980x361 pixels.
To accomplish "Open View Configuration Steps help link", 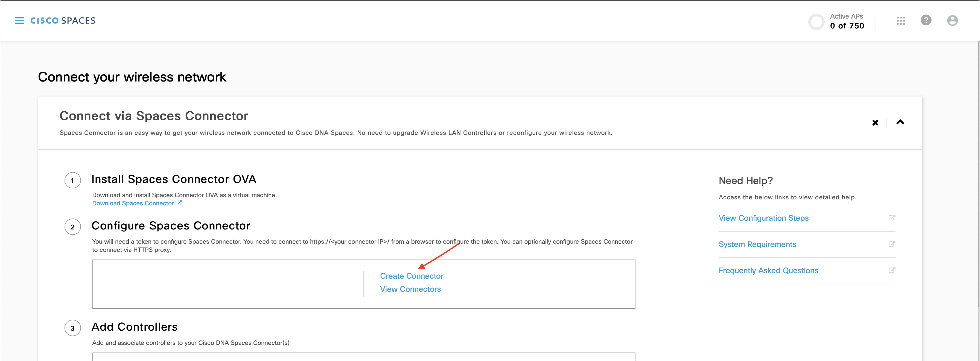I will pyautogui.click(x=763, y=218).
